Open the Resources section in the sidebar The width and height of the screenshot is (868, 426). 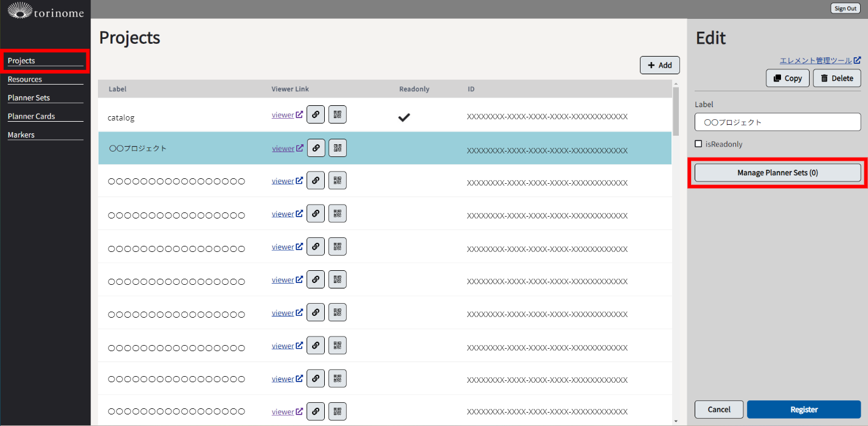pyautogui.click(x=25, y=79)
